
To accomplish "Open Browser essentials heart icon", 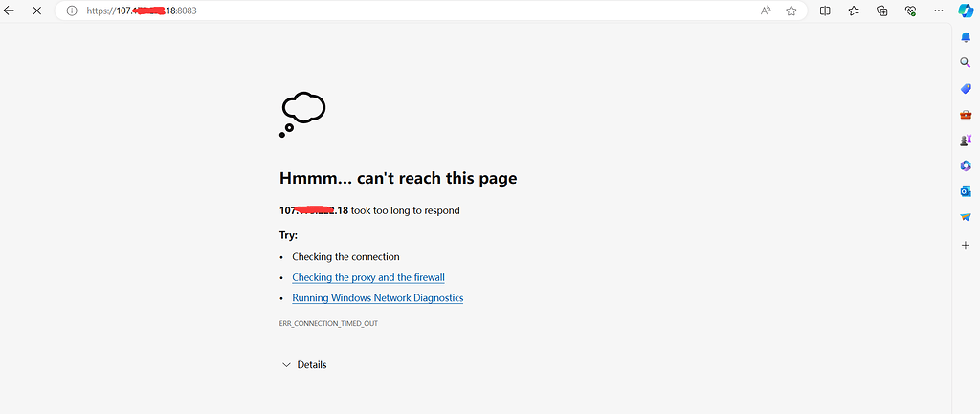I will (x=910, y=11).
